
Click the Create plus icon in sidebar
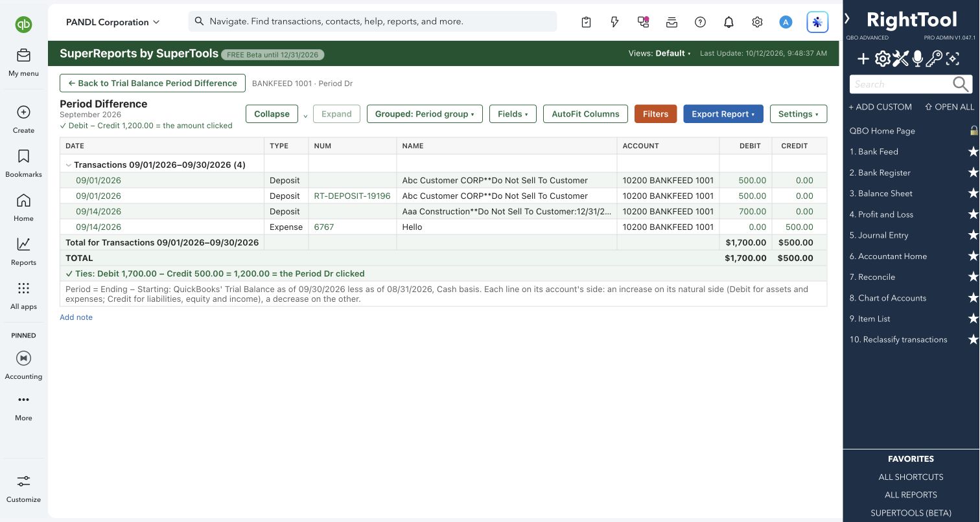23,112
